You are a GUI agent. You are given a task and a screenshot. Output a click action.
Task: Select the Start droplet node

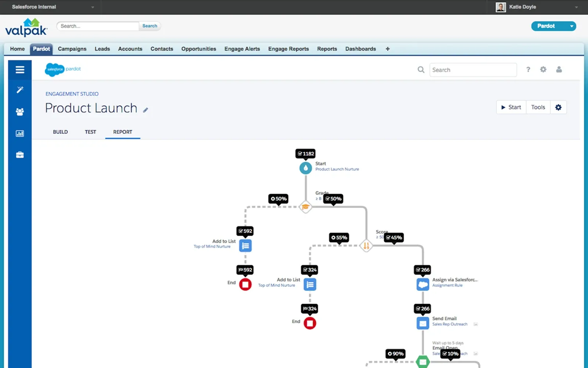click(306, 168)
